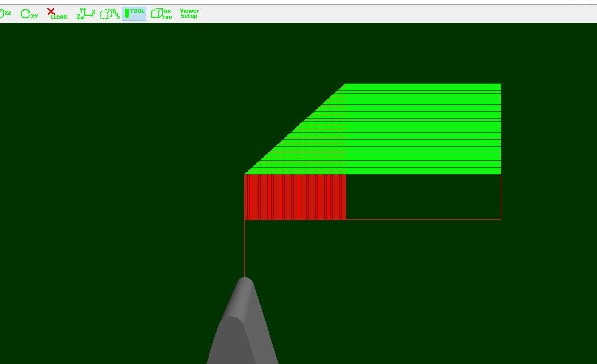This screenshot has height=364, width=597.
Task: Click the XYZ axes display icon
Action: tap(86, 14)
